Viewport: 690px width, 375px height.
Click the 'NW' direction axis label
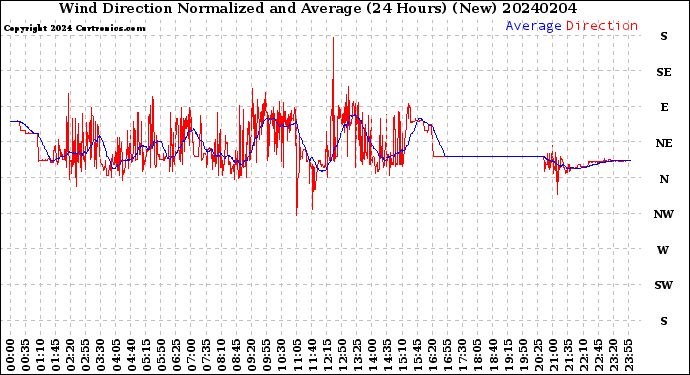point(664,214)
